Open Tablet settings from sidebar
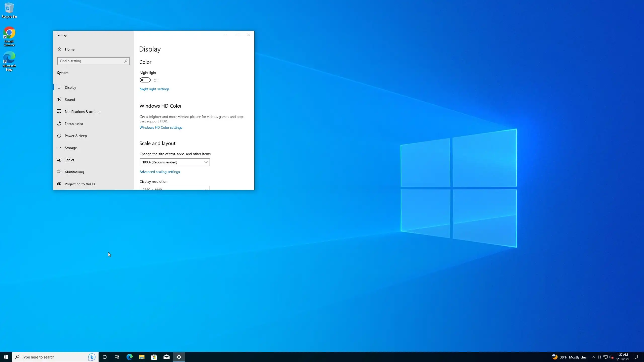The width and height of the screenshot is (644, 362). (x=69, y=160)
